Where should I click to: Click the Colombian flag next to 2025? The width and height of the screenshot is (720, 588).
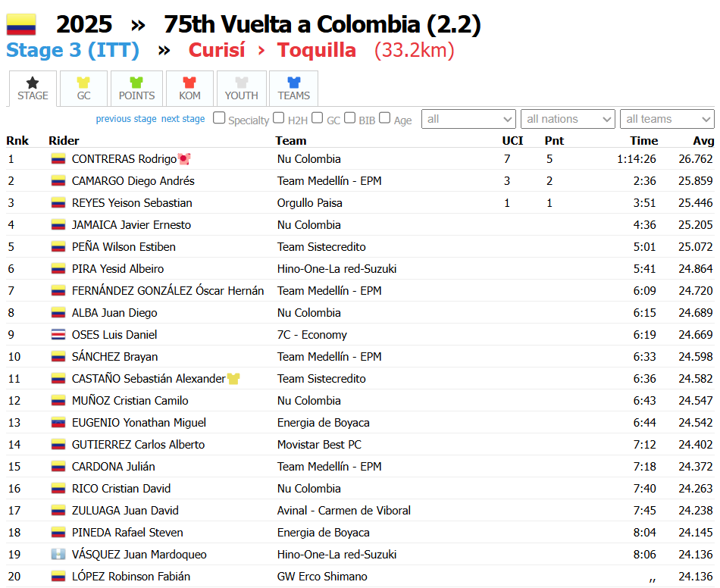click(21, 25)
